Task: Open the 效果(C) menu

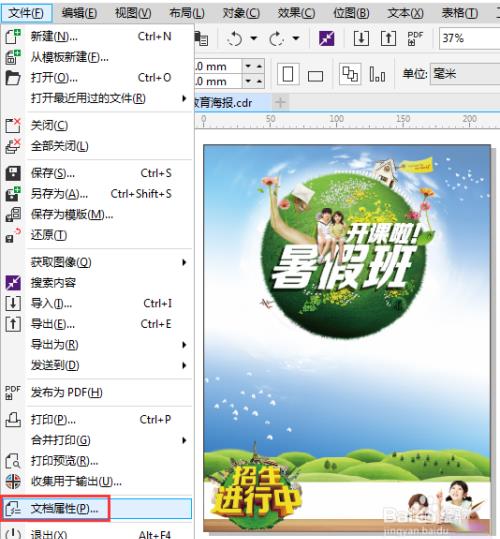Action: (x=296, y=13)
